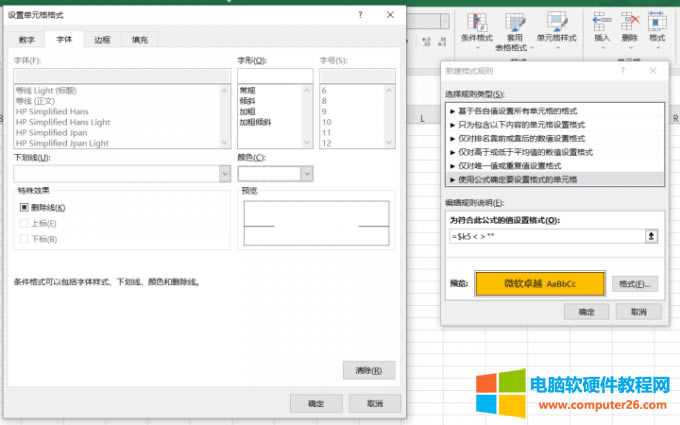
Task: Select rule type 只为包含以下内容的单元格设置格式
Action: [x=520, y=125]
